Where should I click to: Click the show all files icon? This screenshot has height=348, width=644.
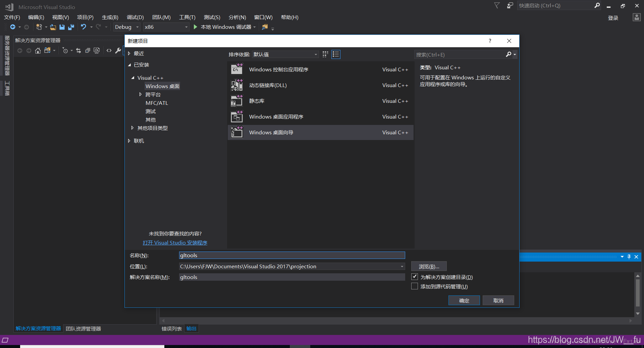coord(97,51)
